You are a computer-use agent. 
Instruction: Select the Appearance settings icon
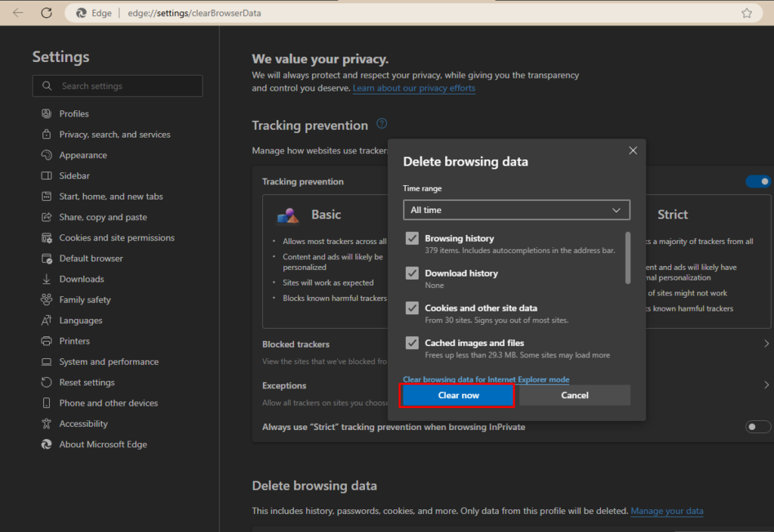click(x=45, y=155)
